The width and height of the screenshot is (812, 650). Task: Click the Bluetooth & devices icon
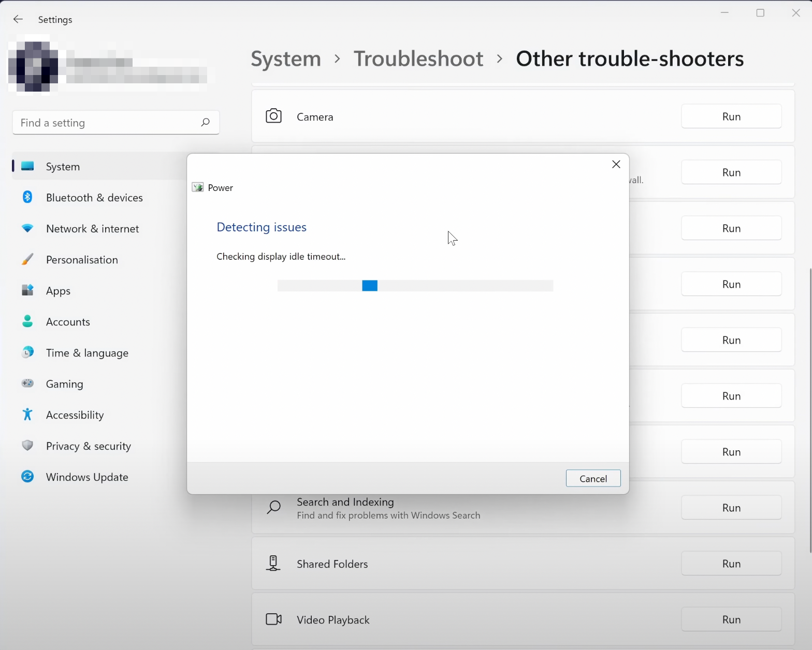pos(27,197)
